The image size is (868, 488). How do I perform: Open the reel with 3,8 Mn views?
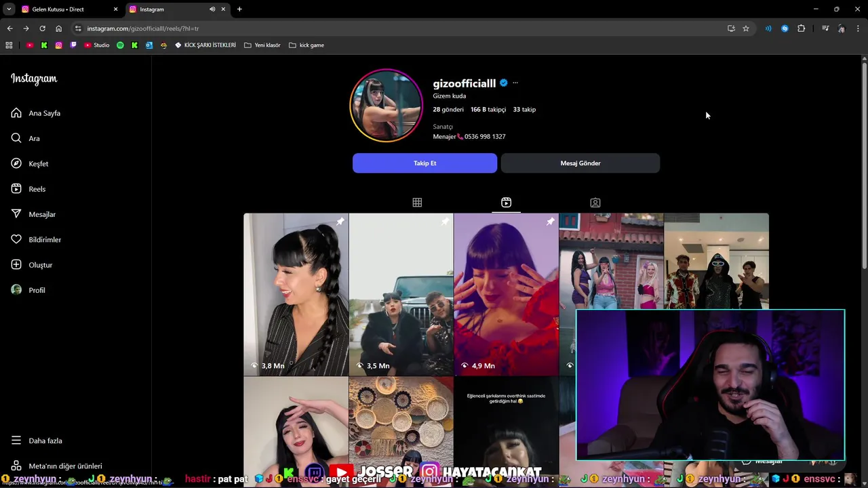(296, 295)
